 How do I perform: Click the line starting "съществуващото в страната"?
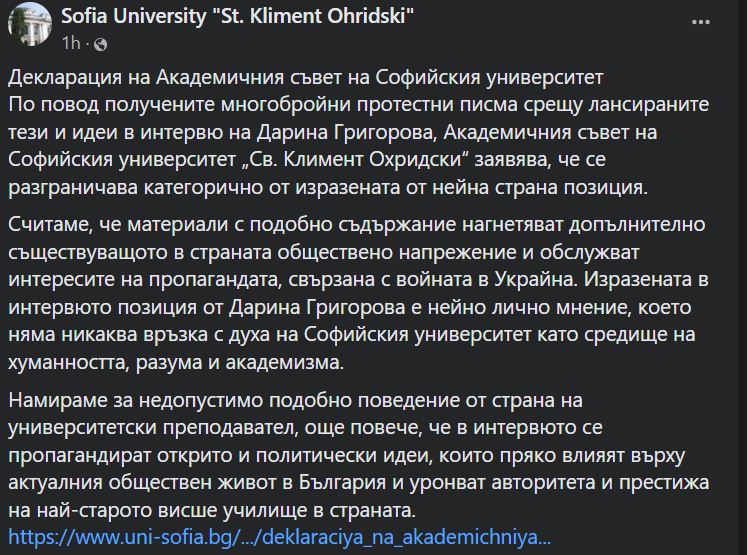(324, 252)
